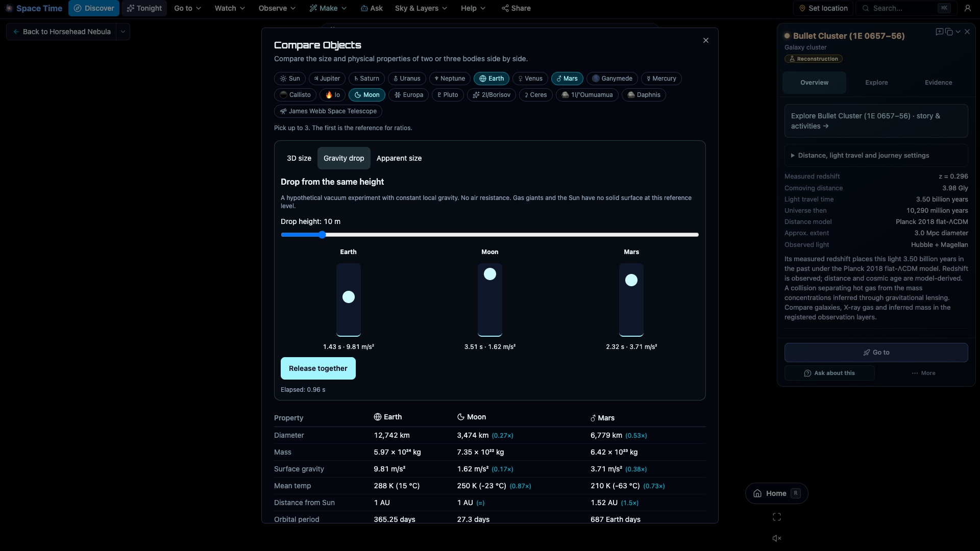Select the James Webb Space Telescope chip

click(x=328, y=111)
